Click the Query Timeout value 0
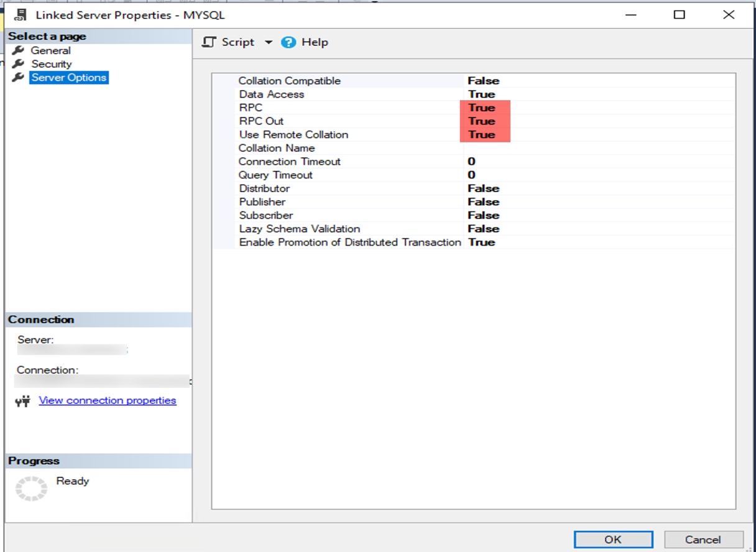756x552 pixels. [471, 175]
